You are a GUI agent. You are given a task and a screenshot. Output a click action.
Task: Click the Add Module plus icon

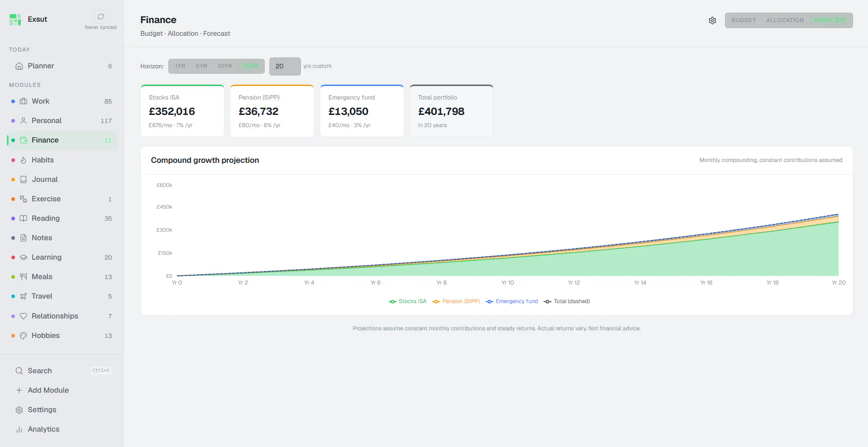(19, 390)
